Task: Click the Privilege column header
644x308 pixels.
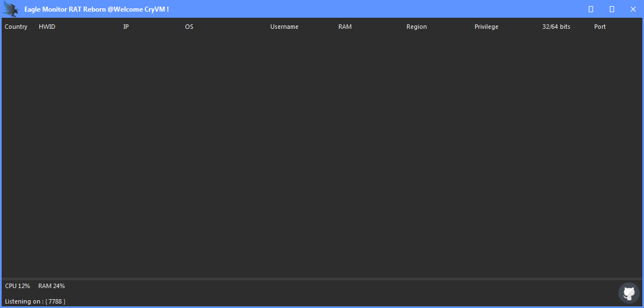Action: coord(486,27)
